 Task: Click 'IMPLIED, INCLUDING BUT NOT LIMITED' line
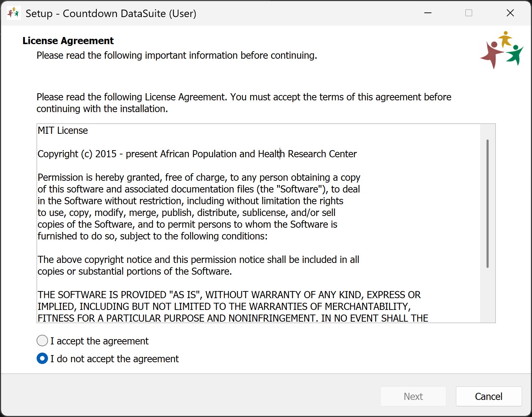(x=224, y=307)
